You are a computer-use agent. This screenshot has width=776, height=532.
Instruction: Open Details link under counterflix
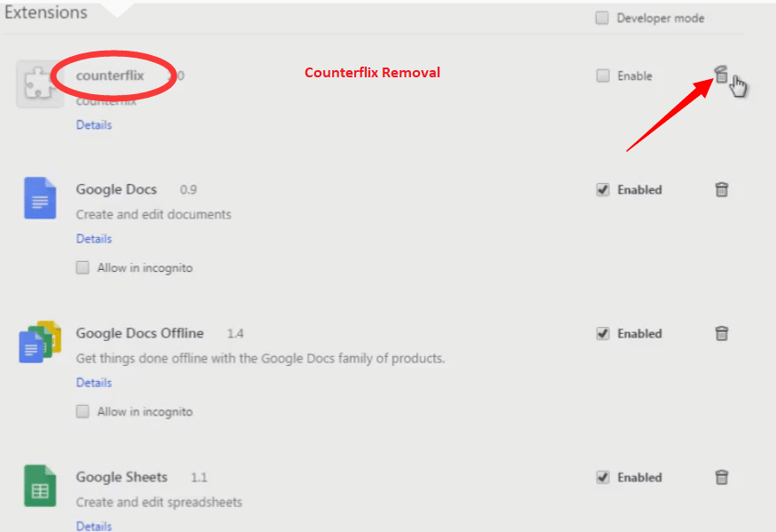[94, 124]
